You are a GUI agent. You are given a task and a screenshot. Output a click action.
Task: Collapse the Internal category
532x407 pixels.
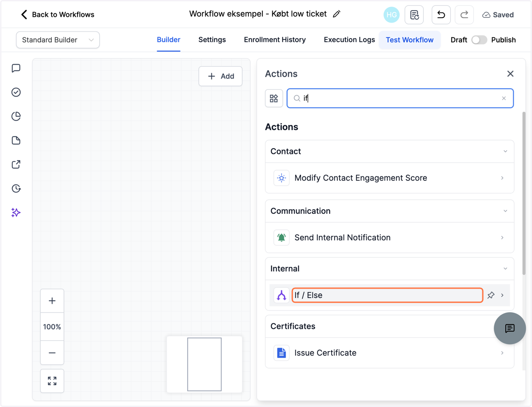point(505,269)
